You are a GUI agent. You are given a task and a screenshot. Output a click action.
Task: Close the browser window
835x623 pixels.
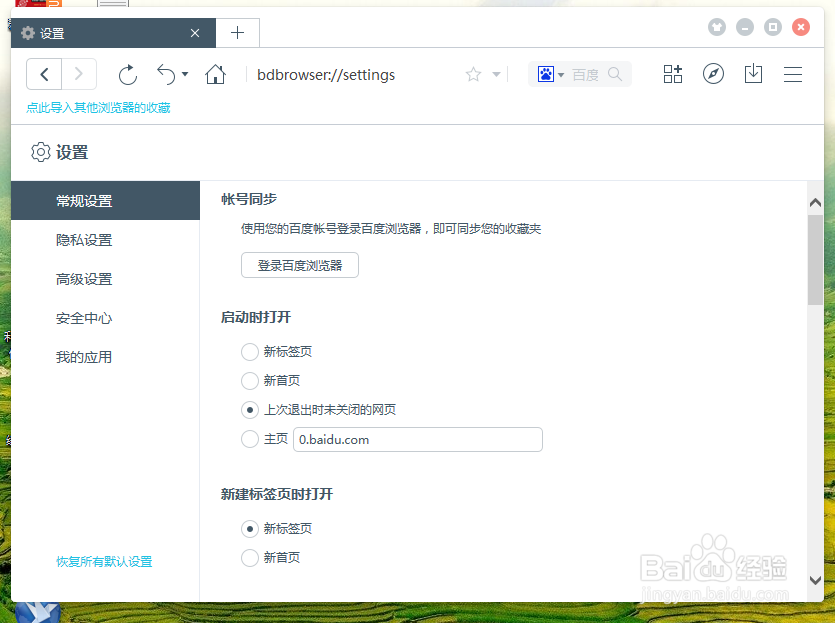tap(800, 27)
